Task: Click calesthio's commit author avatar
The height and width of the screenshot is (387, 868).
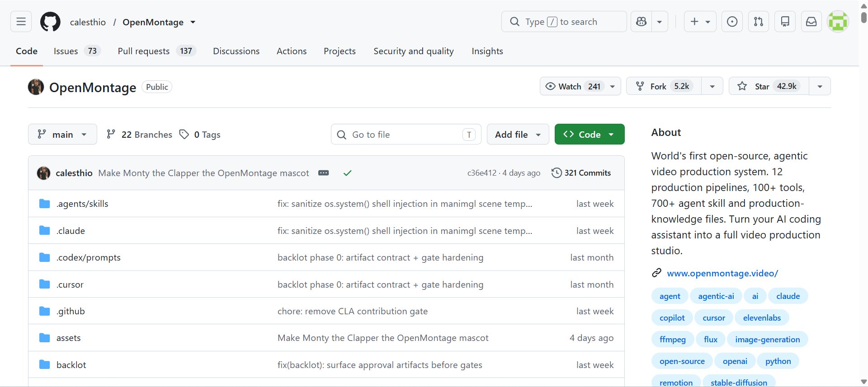Action: pos(43,173)
